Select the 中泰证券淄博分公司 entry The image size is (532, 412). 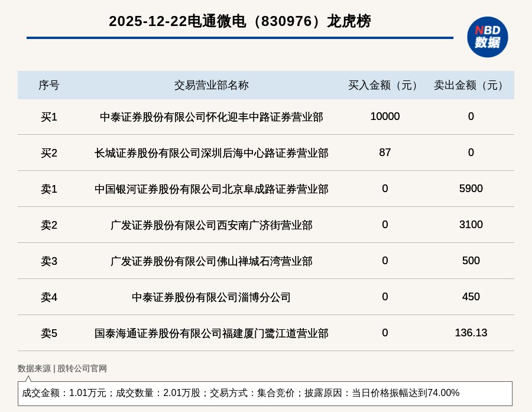211,297
